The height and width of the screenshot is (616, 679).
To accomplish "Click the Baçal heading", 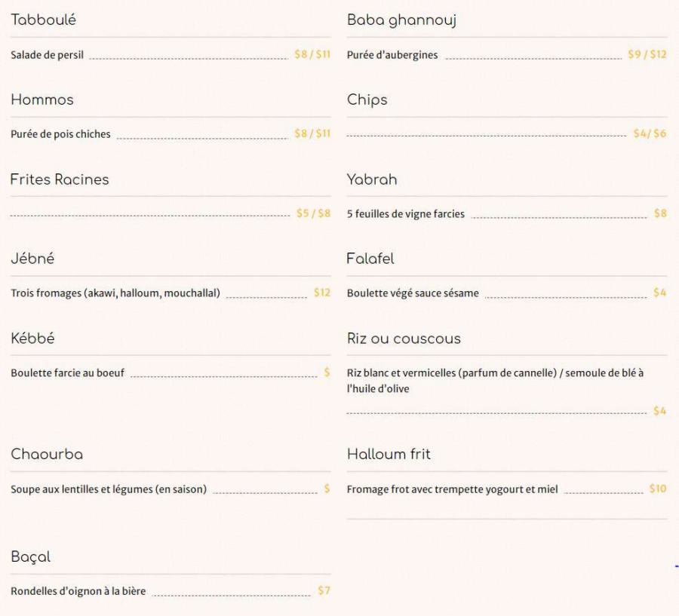I will [30, 556].
